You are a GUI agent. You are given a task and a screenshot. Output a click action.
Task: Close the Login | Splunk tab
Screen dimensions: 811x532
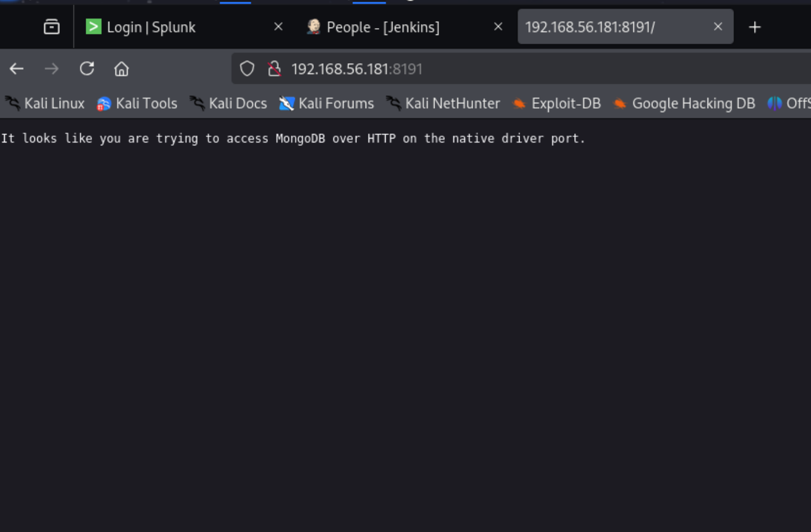pos(278,27)
